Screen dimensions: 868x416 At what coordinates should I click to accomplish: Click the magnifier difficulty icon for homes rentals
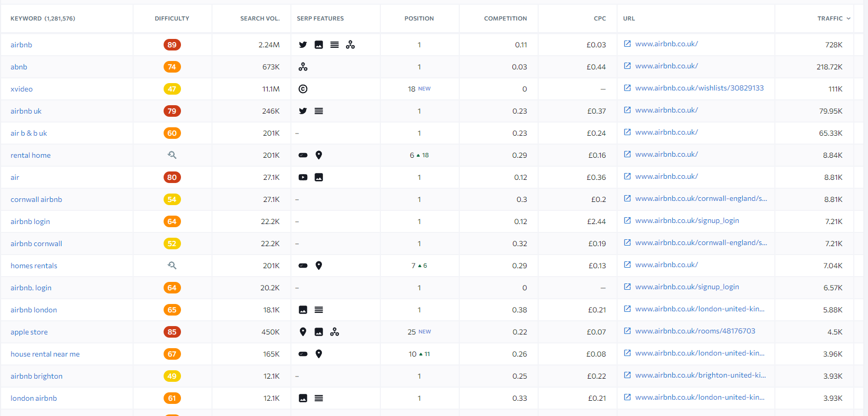[x=172, y=266]
